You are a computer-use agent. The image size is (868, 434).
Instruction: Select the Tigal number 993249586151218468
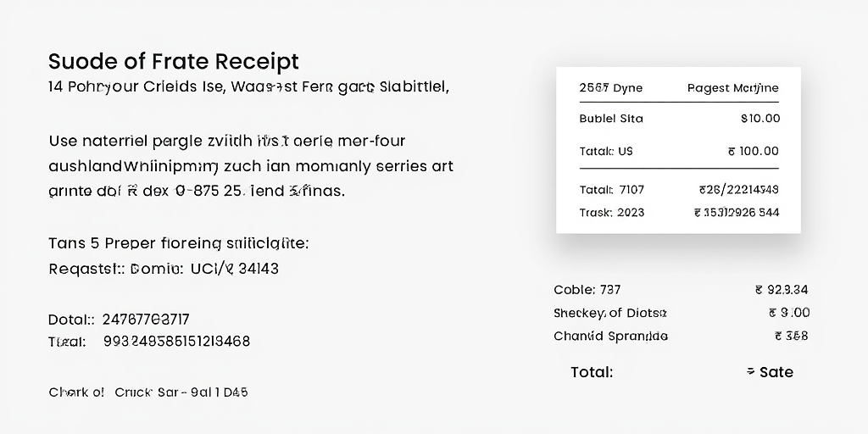176,341
